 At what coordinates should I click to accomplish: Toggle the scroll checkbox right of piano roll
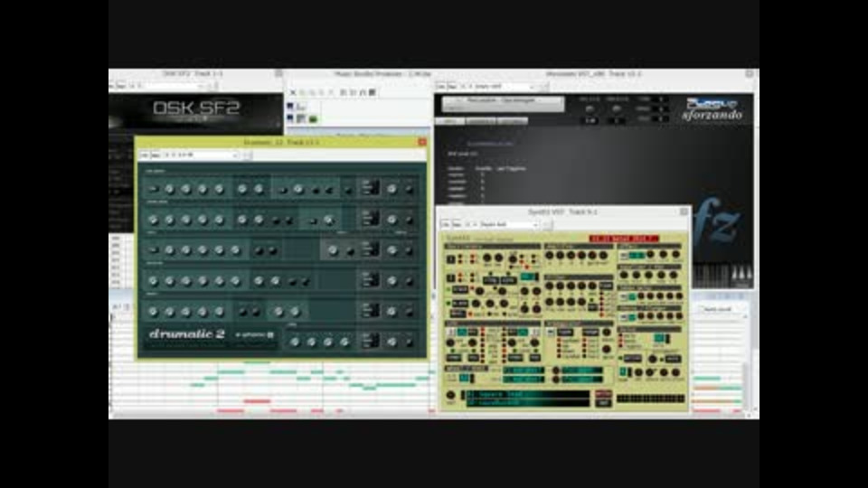coord(701,309)
